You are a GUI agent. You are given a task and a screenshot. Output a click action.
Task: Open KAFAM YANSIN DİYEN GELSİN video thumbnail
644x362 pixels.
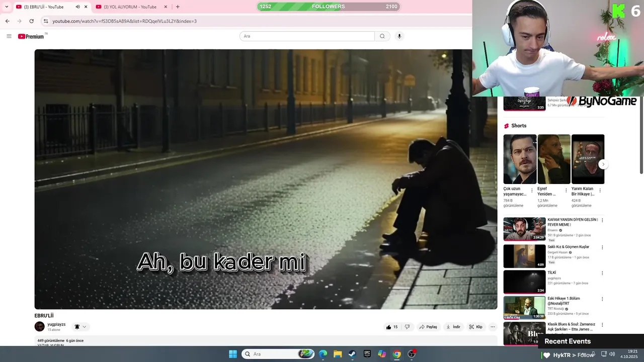pos(525,229)
